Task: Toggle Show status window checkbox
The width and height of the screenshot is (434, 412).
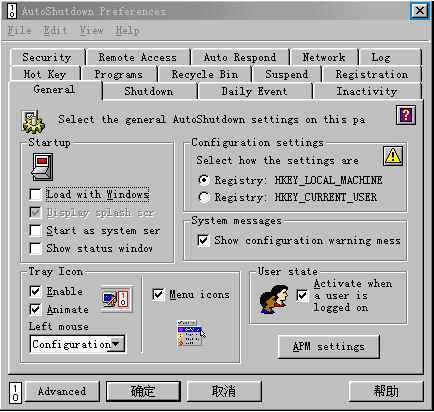Action: click(x=35, y=248)
